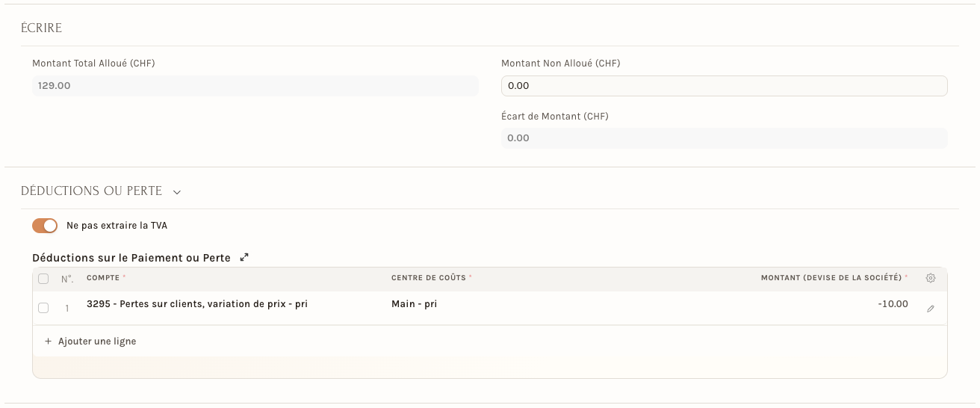
Task: Click 'Ajouter une ligne' to add row
Action: [90, 341]
